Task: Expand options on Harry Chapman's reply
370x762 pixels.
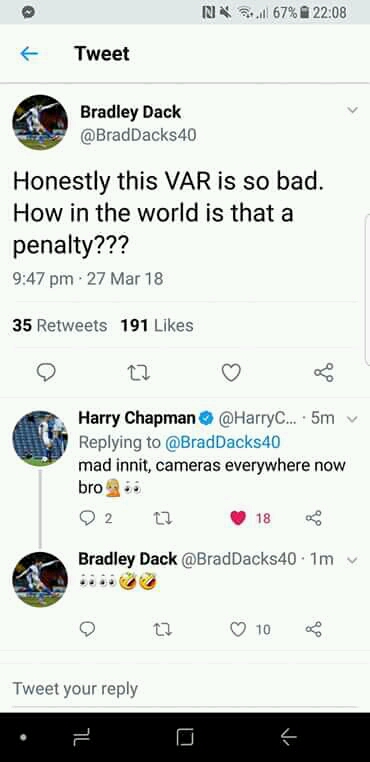Action: click(x=353, y=419)
